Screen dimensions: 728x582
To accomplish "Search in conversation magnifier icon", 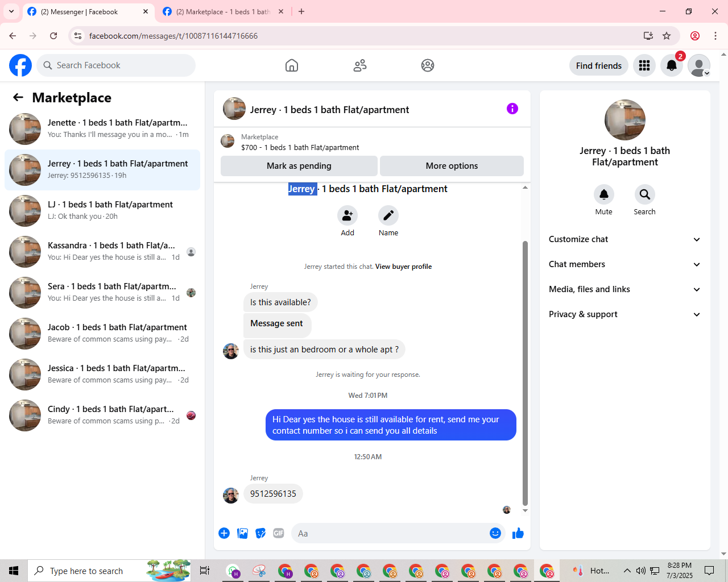I will (x=645, y=194).
